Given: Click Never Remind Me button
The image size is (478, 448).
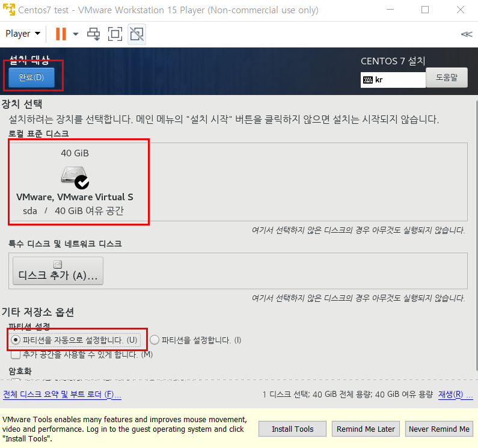Looking at the screenshot, I should tap(439, 429).
